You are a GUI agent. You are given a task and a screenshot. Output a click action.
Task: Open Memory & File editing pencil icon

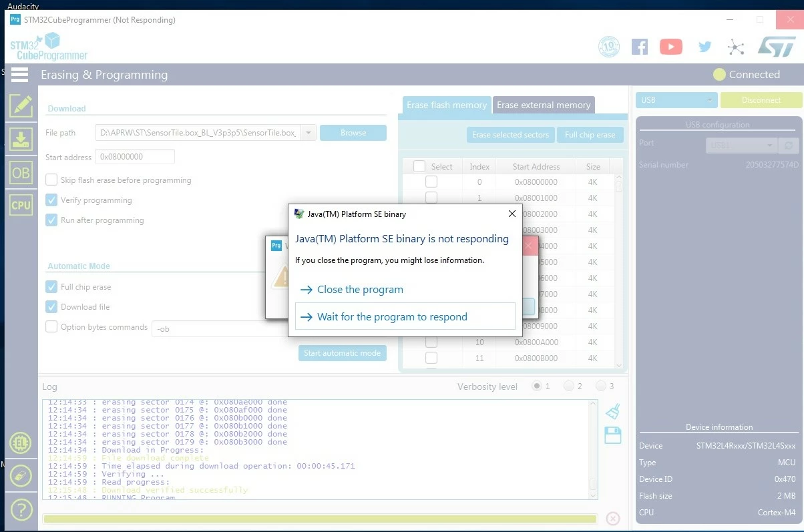21,105
